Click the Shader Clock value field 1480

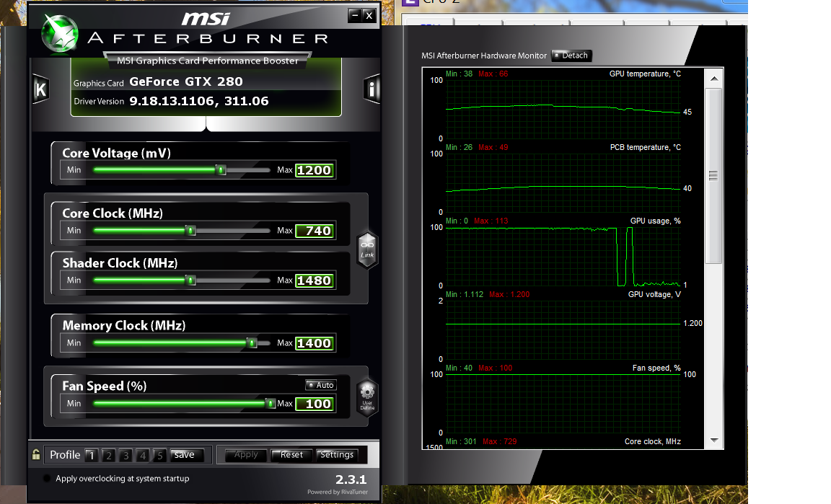315,280
